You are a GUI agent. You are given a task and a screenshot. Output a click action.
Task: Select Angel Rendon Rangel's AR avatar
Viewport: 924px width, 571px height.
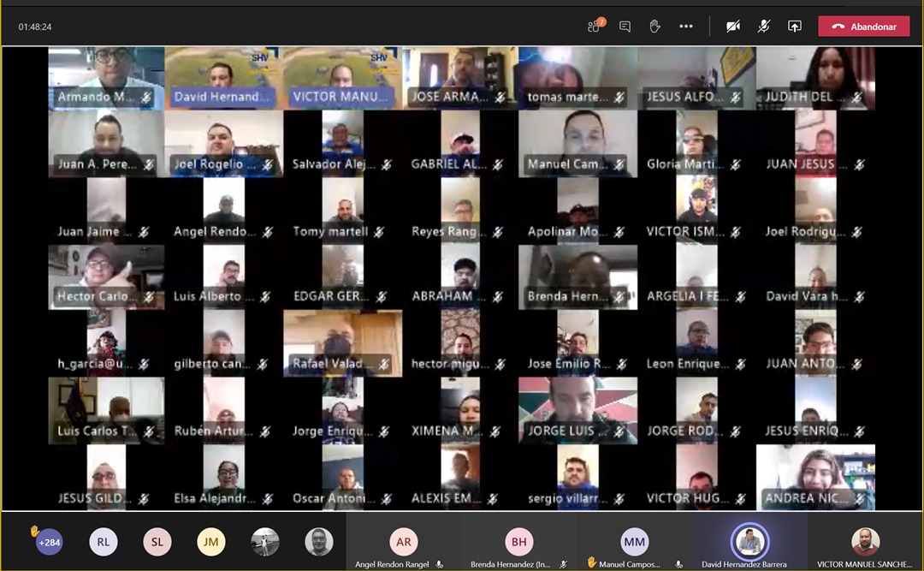click(404, 541)
